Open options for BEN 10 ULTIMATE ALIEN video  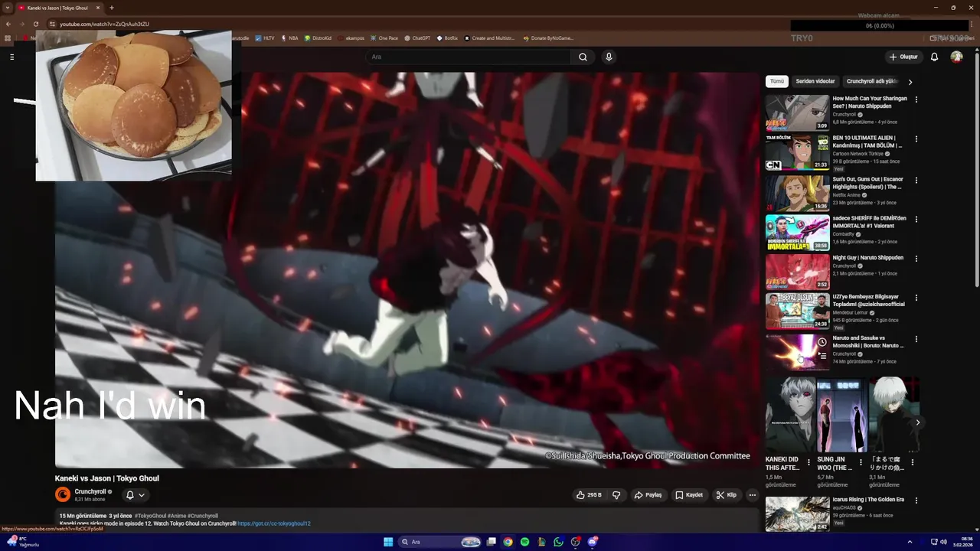coord(916,139)
